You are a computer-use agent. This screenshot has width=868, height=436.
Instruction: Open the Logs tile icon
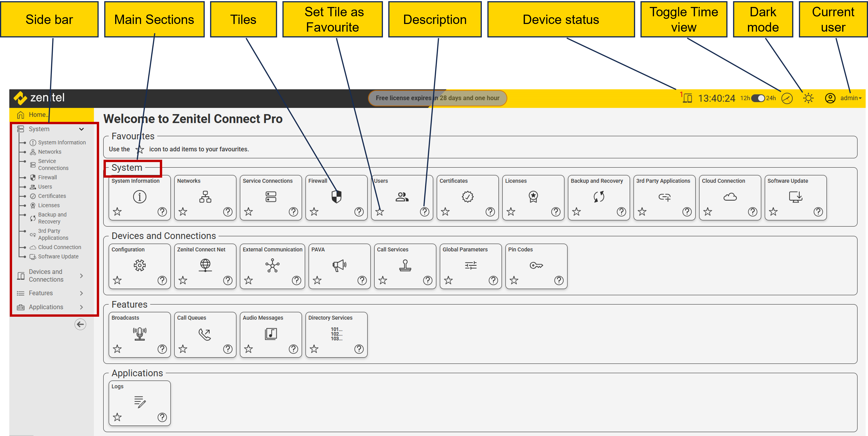pos(140,401)
